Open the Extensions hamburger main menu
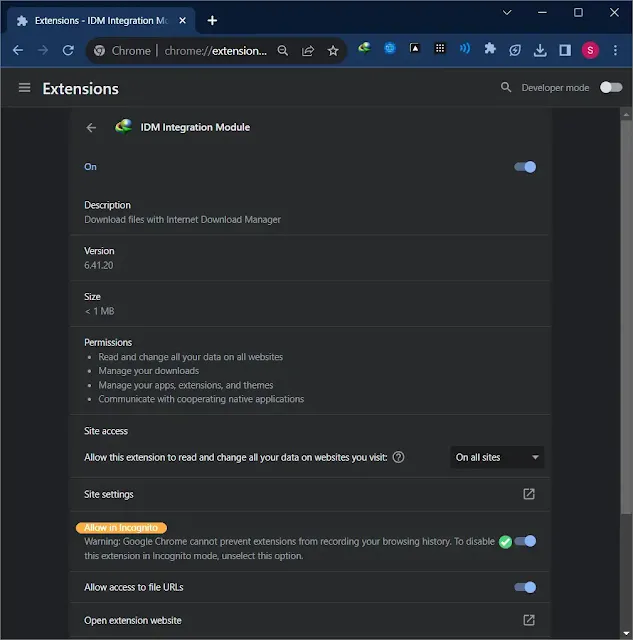 (24, 88)
